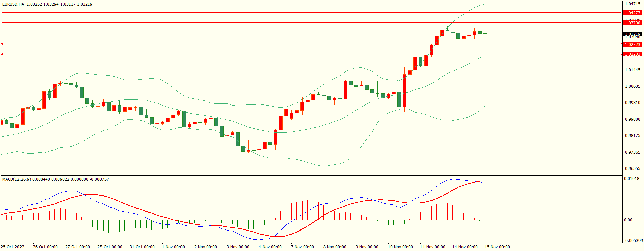Click the 3 Nov 00:00 date label
644x251 pixels.
pos(238,247)
